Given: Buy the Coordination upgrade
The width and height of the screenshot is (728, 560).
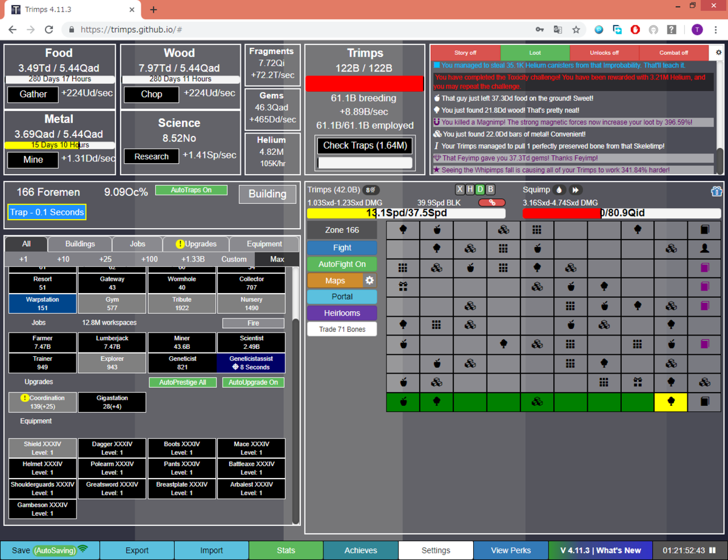Looking at the screenshot, I should (42, 402).
